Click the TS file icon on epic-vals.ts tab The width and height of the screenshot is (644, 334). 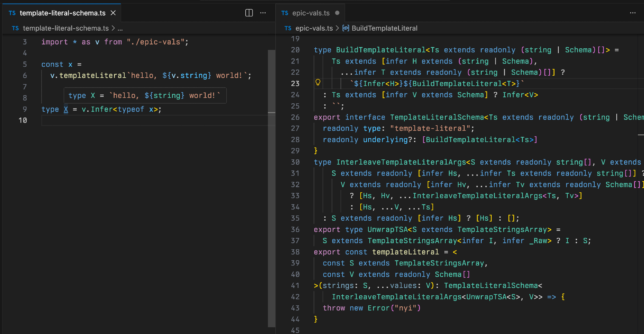click(x=285, y=13)
